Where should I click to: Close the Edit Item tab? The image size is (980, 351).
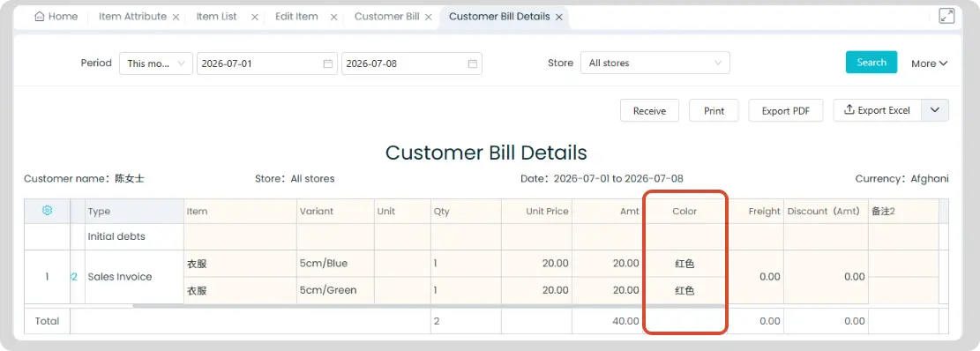pos(333,18)
